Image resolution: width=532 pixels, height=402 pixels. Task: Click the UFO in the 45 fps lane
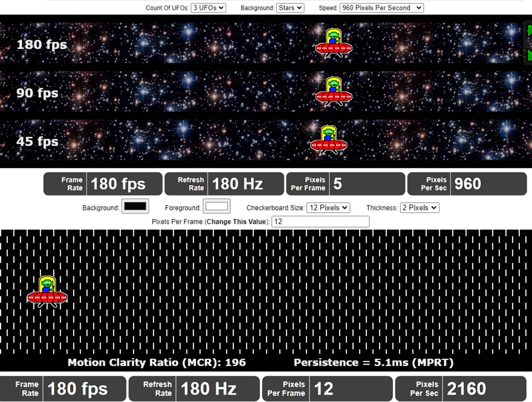tap(329, 140)
